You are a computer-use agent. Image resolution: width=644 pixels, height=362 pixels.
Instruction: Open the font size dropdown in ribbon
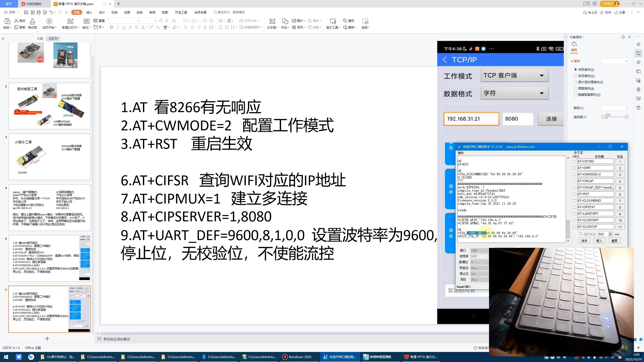(155, 21)
